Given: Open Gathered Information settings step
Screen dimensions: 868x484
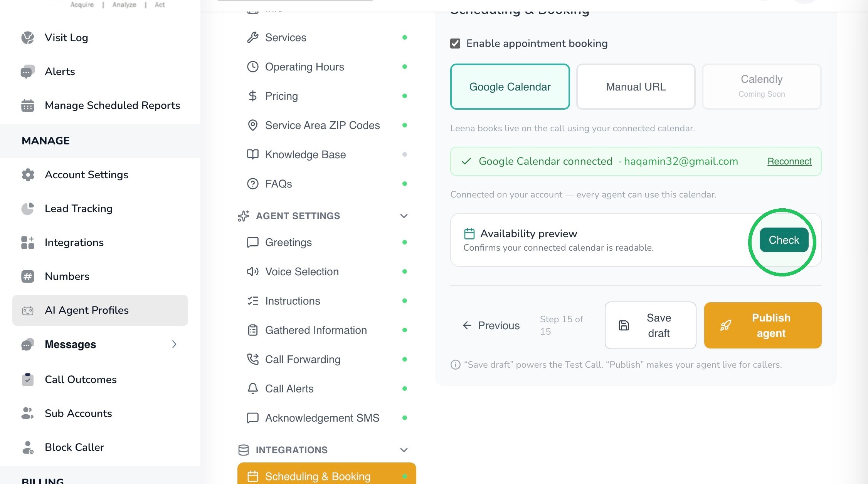Looking at the screenshot, I should click(327, 330).
